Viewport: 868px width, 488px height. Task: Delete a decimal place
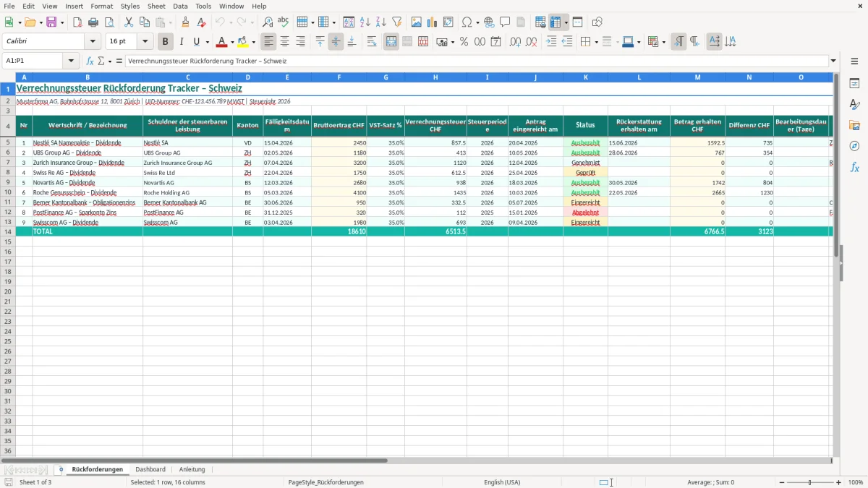click(532, 42)
